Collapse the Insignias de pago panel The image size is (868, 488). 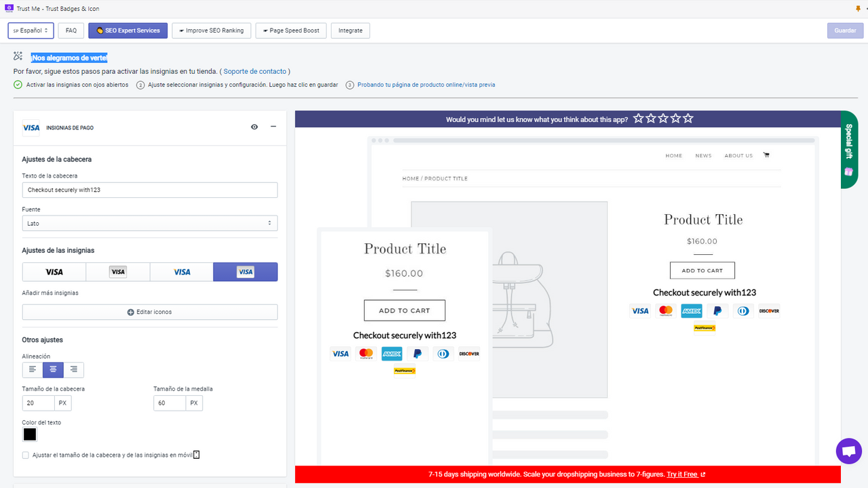pos(273,127)
